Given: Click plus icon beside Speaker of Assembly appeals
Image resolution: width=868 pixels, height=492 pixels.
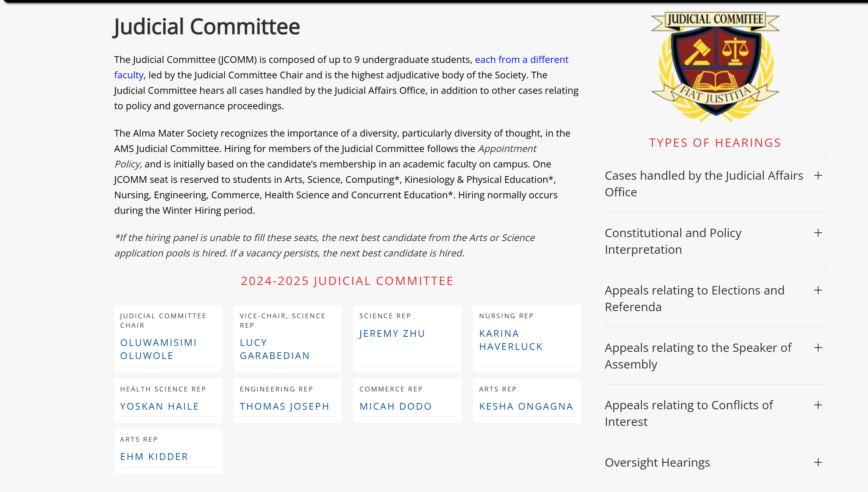Looking at the screenshot, I should coord(818,348).
